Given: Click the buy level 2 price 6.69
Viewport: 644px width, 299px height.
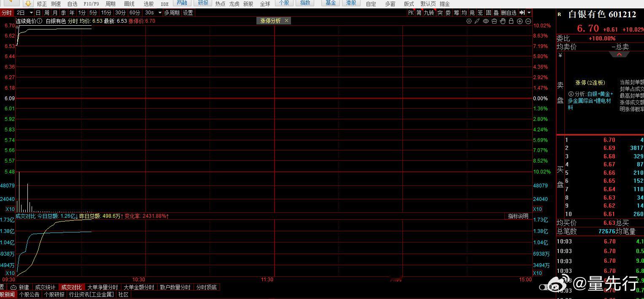Looking at the screenshot, I should click(x=609, y=148).
